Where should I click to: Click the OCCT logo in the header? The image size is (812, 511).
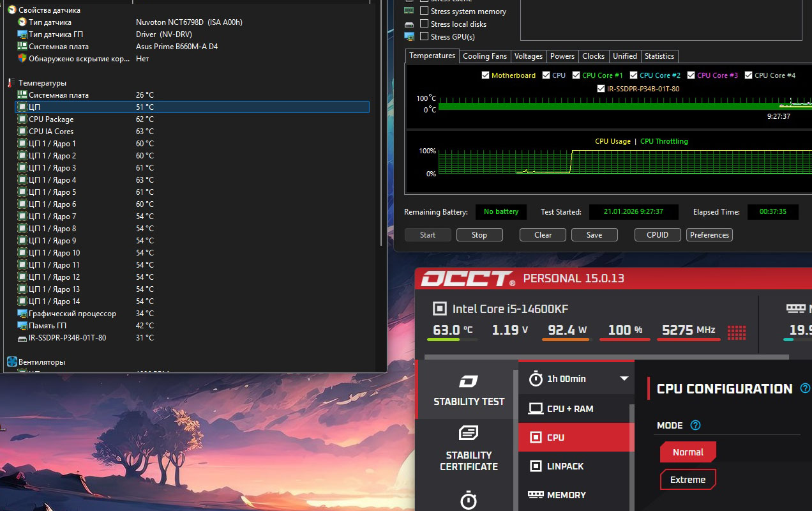point(468,279)
